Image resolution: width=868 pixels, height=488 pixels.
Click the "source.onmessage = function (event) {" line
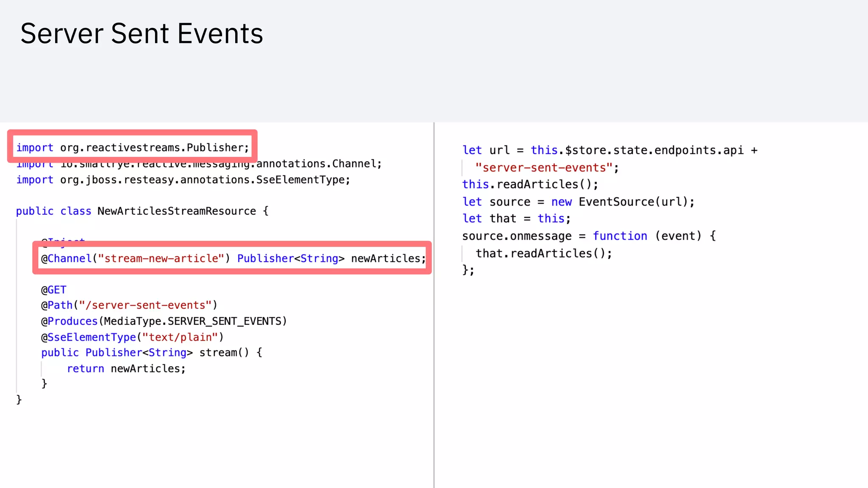click(x=589, y=236)
